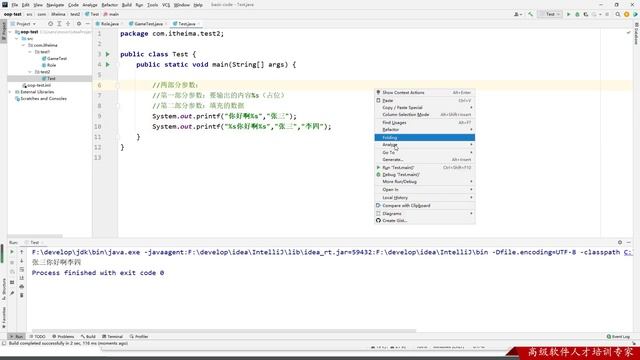This screenshot has width=640, height=360.
Task: Toggle Scroll to End icon in Run panel
Action: pos(22,278)
